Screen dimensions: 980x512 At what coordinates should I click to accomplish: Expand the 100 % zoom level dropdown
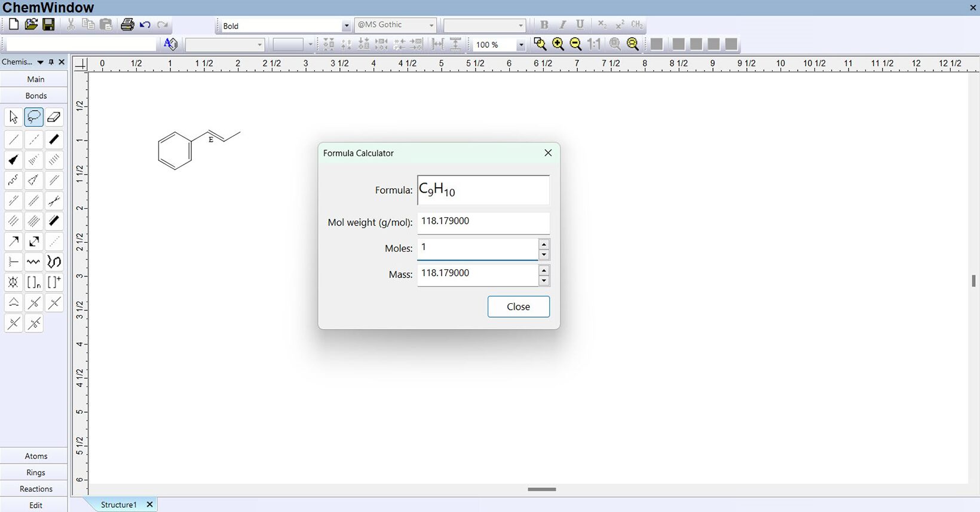point(520,45)
